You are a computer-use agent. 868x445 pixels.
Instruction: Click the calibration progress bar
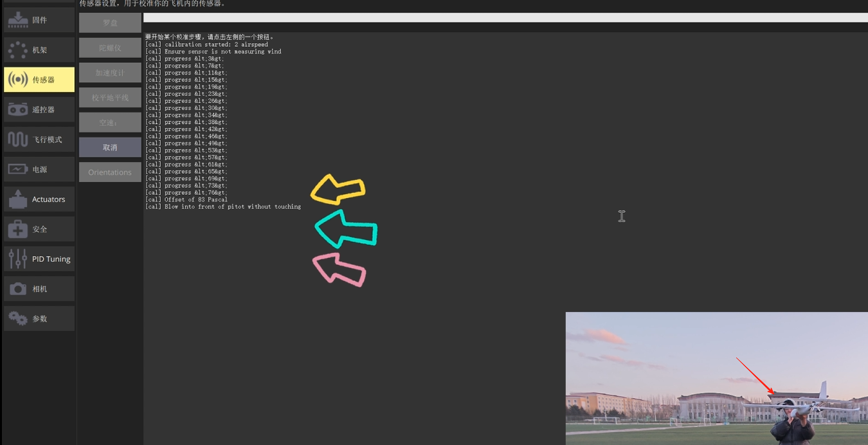click(505, 18)
